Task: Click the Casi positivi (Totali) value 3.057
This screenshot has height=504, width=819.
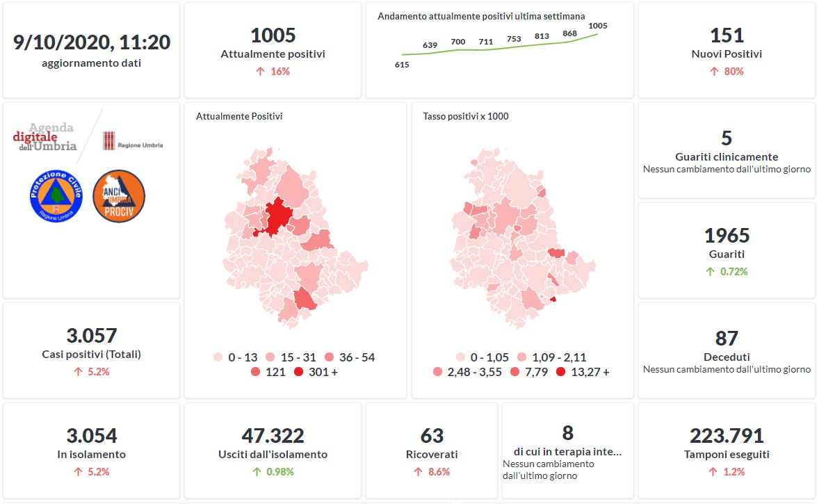Action: [x=92, y=336]
